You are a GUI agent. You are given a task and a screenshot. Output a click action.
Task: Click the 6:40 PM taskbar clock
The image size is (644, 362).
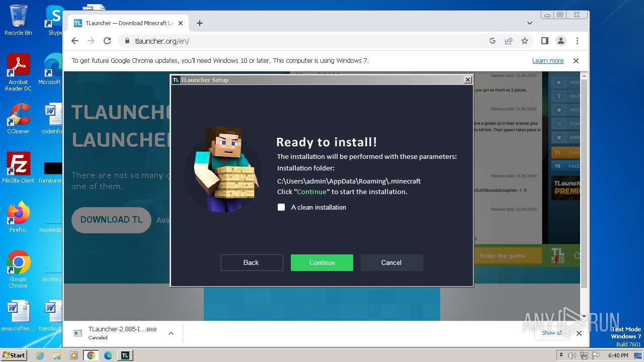(618, 355)
